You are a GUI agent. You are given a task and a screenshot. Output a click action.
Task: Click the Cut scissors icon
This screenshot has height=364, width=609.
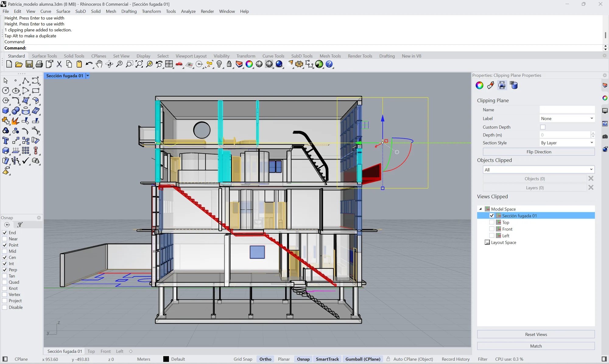(x=59, y=64)
